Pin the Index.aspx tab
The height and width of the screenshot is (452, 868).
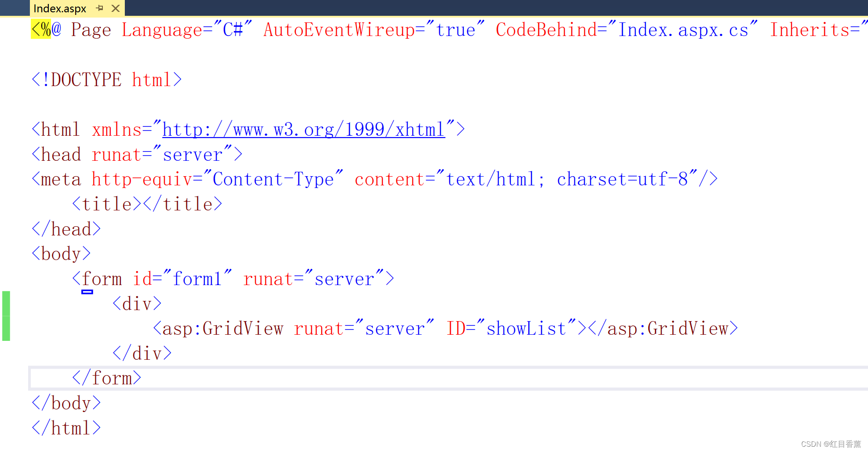click(100, 8)
